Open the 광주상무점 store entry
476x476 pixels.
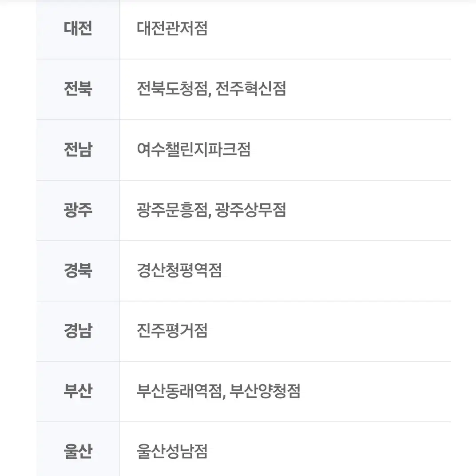point(251,210)
